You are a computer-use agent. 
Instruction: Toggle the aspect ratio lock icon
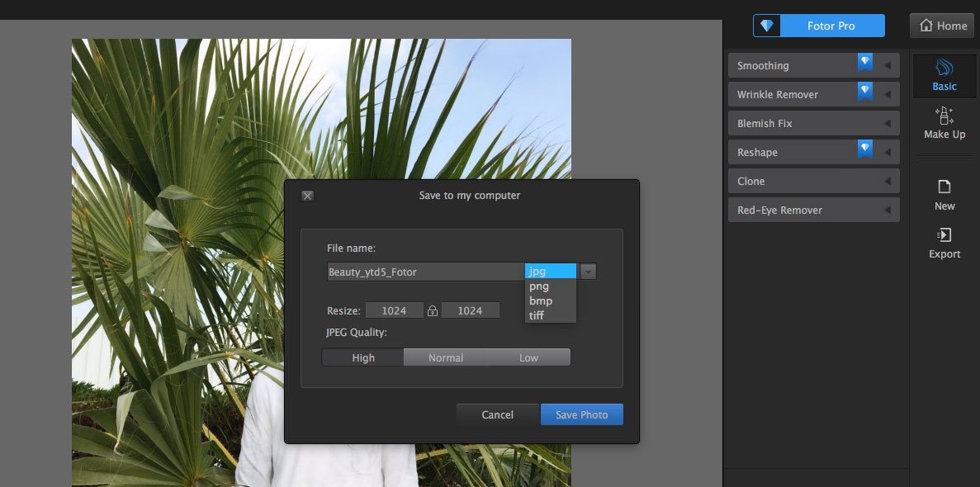coord(433,310)
